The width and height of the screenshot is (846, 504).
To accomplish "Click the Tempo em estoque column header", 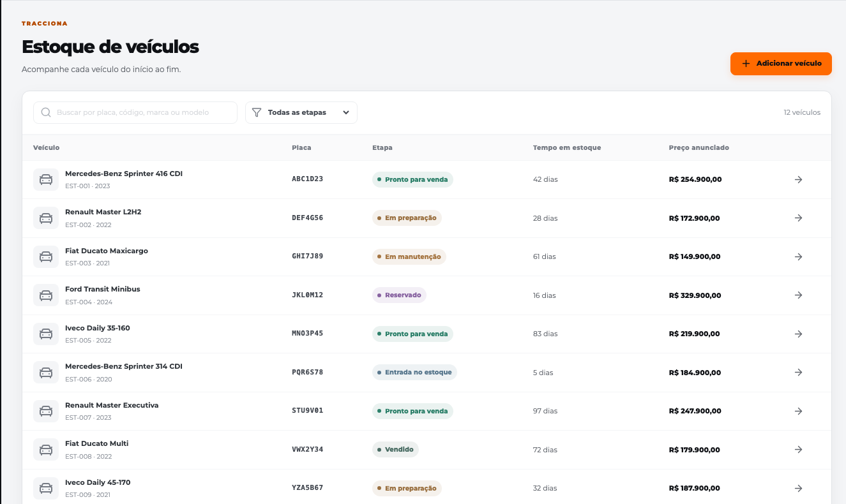I will tap(567, 147).
